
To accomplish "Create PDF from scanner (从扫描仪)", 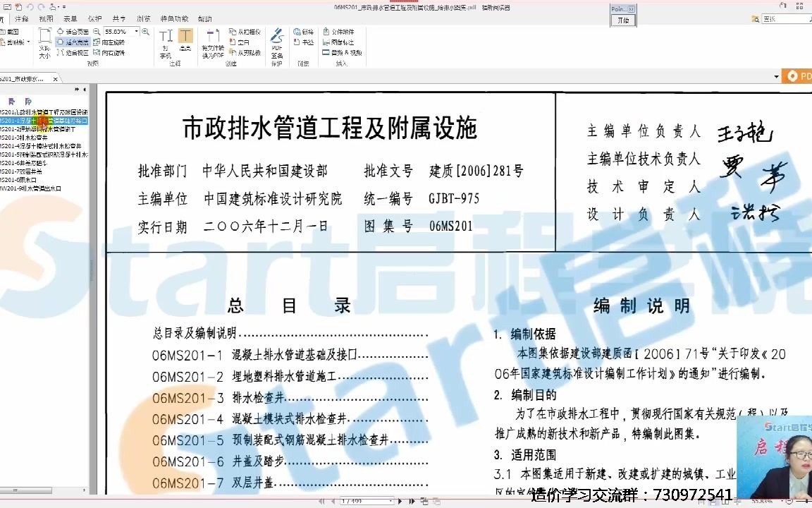I will click(248, 32).
